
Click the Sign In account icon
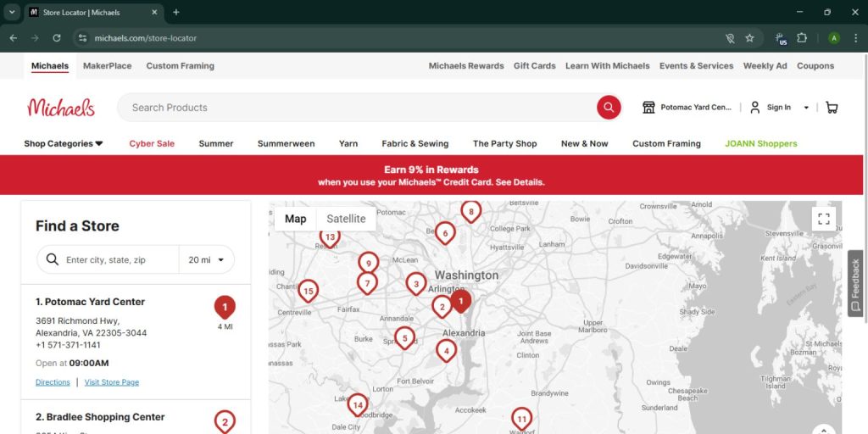click(x=754, y=108)
